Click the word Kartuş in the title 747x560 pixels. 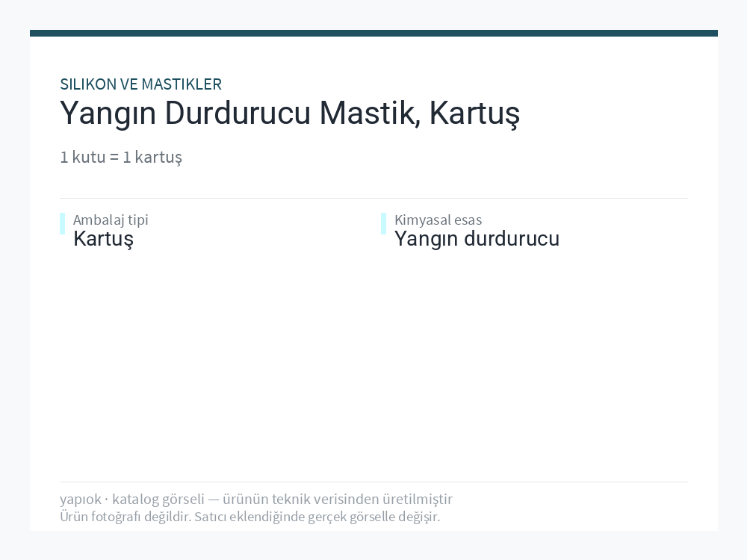(474, 113)
